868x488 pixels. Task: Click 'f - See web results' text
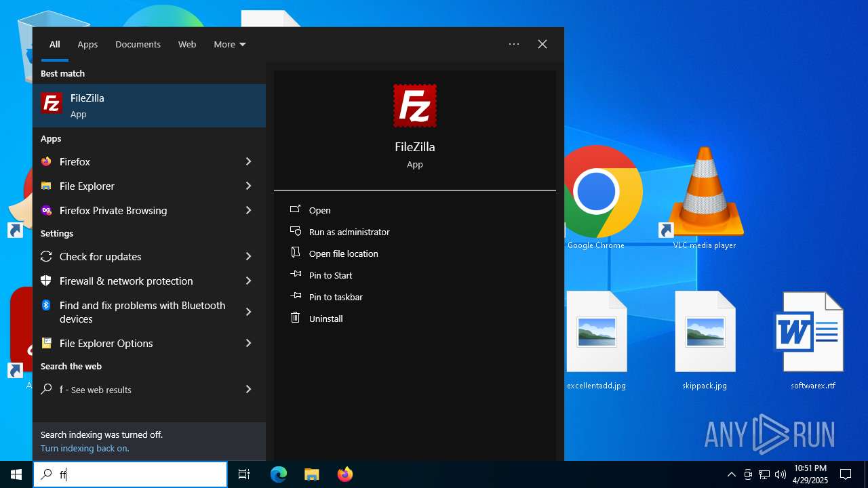point(96,390)
